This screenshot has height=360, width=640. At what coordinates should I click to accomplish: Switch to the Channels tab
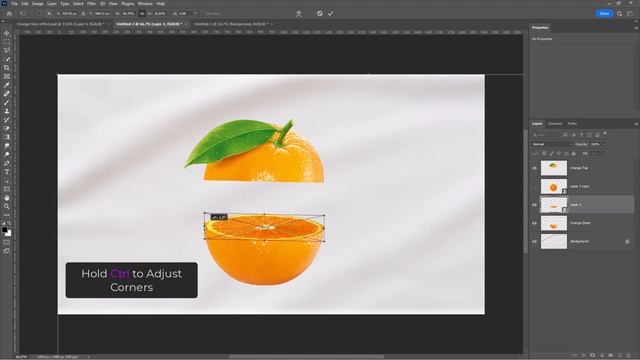click(555, 124)
